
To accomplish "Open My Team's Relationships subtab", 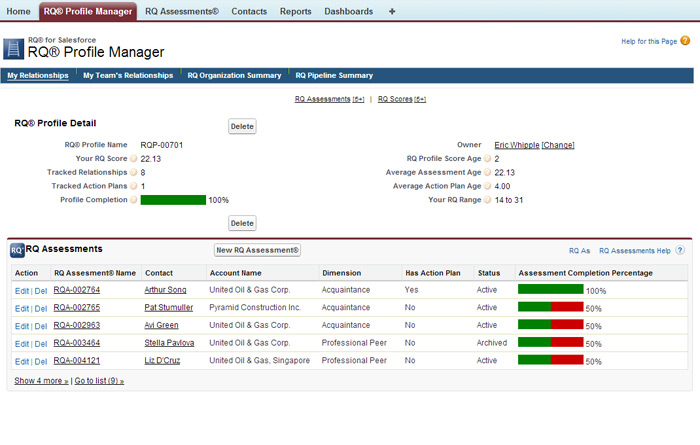I will (x=128, y=75).
